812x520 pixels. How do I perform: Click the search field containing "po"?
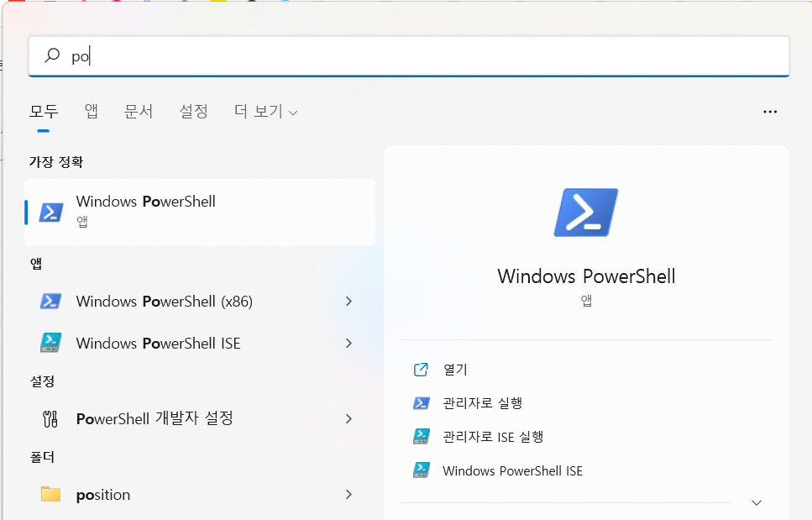click(x=409, y=56)
